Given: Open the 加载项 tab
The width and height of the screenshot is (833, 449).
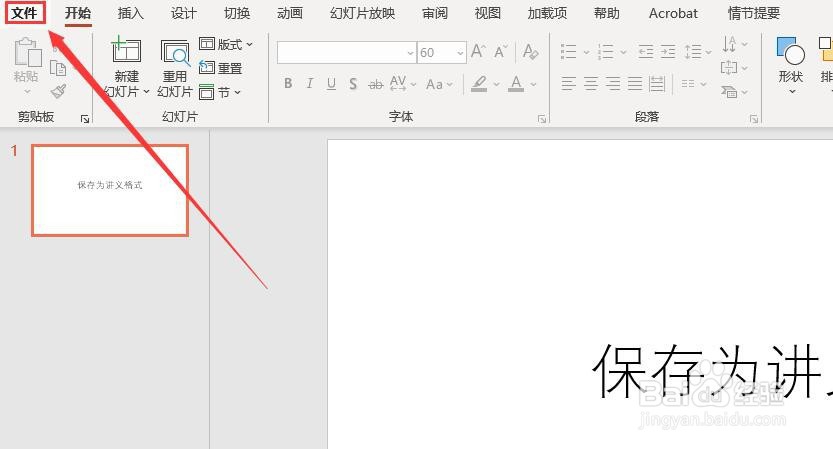Looking at the screenshot, I should point(547,13).
